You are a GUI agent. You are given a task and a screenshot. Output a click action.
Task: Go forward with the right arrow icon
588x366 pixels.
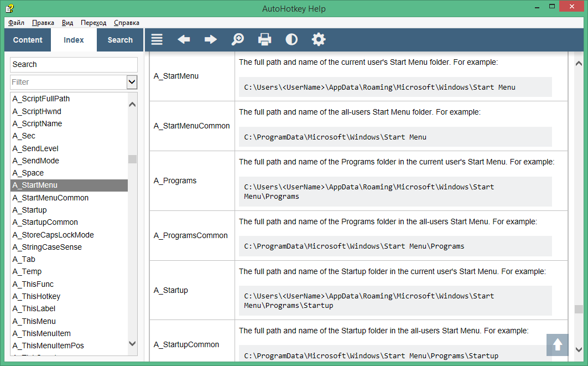(211, 39)
